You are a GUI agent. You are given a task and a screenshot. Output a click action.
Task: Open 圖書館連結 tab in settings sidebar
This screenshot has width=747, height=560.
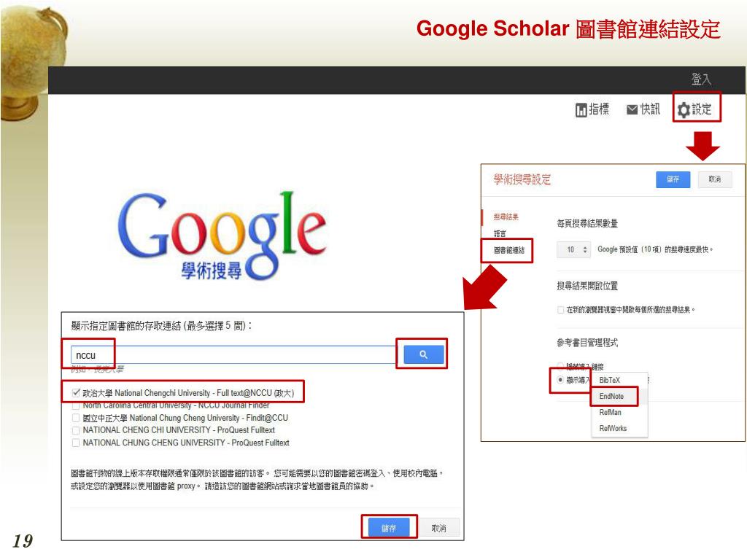[x=508, y=250]
